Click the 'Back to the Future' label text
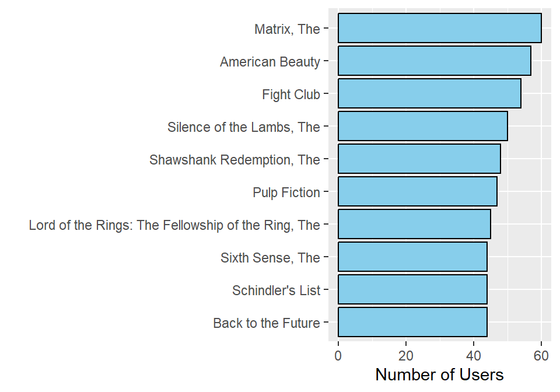 [x=267, y=323]
